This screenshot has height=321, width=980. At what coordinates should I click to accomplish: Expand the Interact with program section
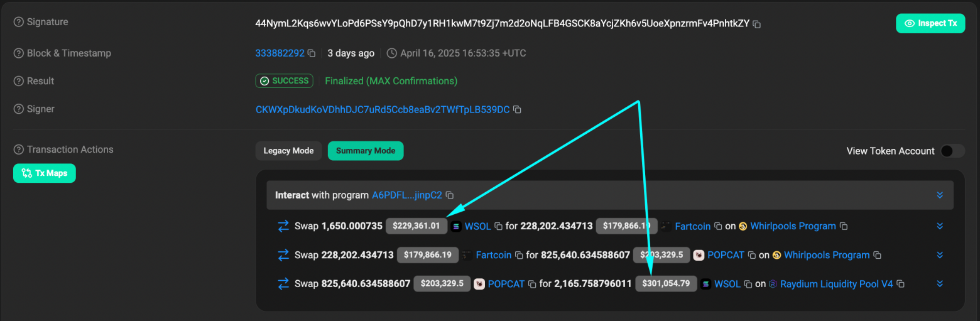940,195
